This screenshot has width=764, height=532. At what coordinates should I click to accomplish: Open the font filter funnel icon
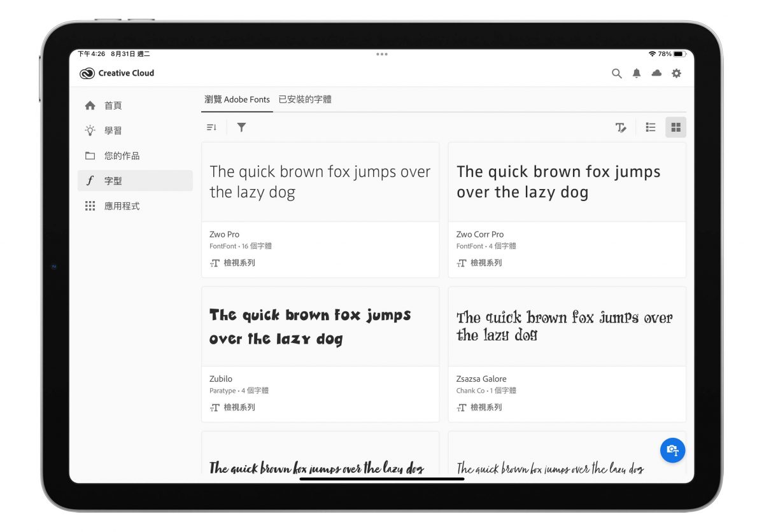click(x=241, y=127)
